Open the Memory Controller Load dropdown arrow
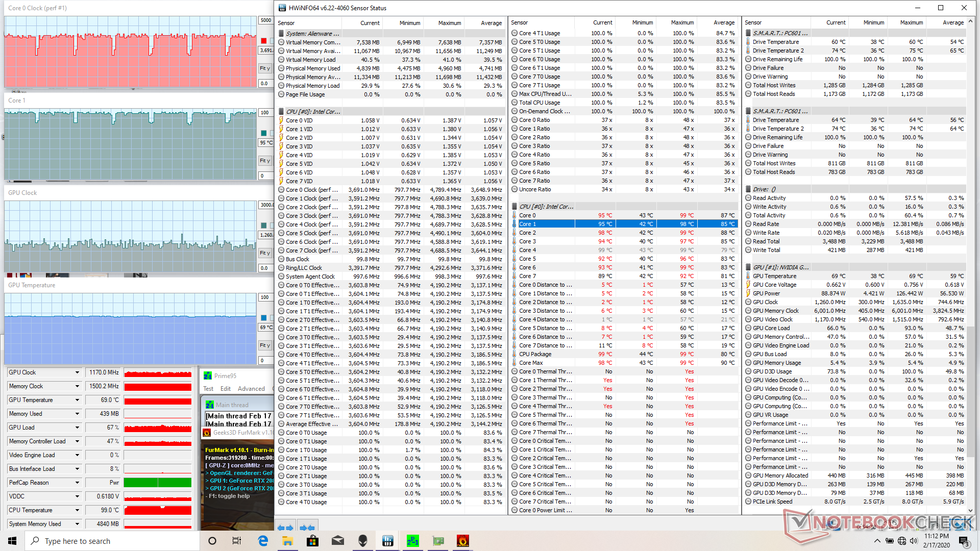 [x=78, y=441]
